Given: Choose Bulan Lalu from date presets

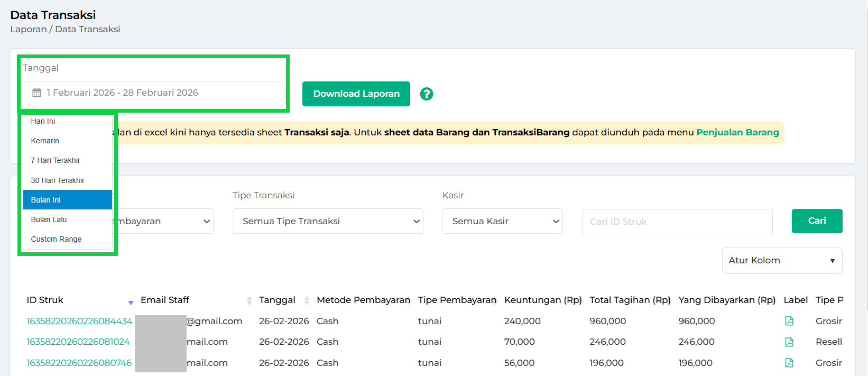Looking at the screenshot, I should click(49, 219).
